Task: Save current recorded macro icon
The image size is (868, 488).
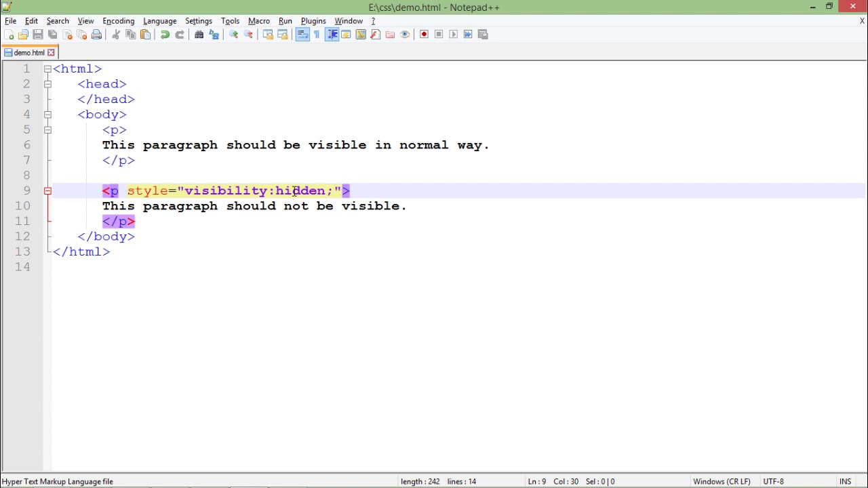Action: 483,35
